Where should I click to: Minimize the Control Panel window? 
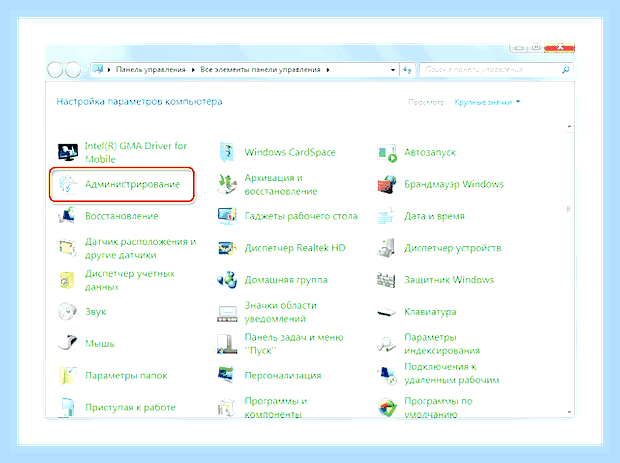pos(518,48)
